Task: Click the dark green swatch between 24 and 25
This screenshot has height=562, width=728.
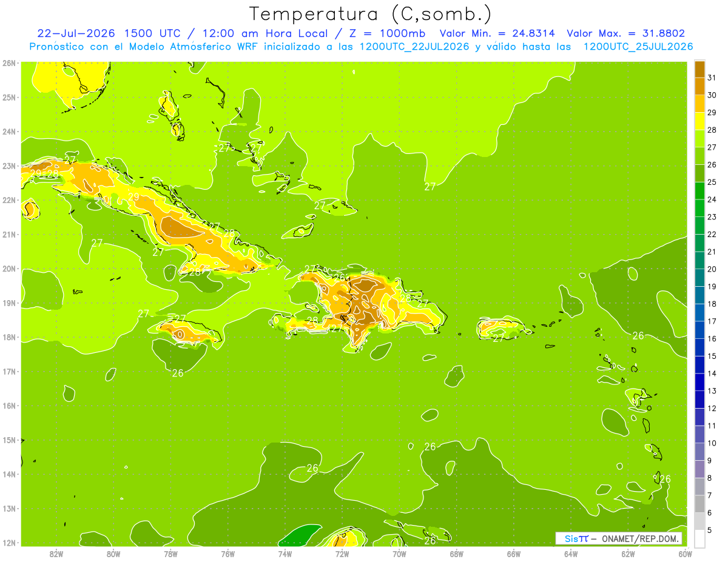Action: pos(699,191)
